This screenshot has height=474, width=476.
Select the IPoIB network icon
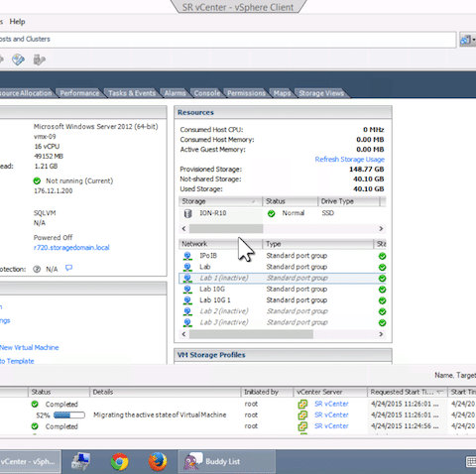click(187, 256)
